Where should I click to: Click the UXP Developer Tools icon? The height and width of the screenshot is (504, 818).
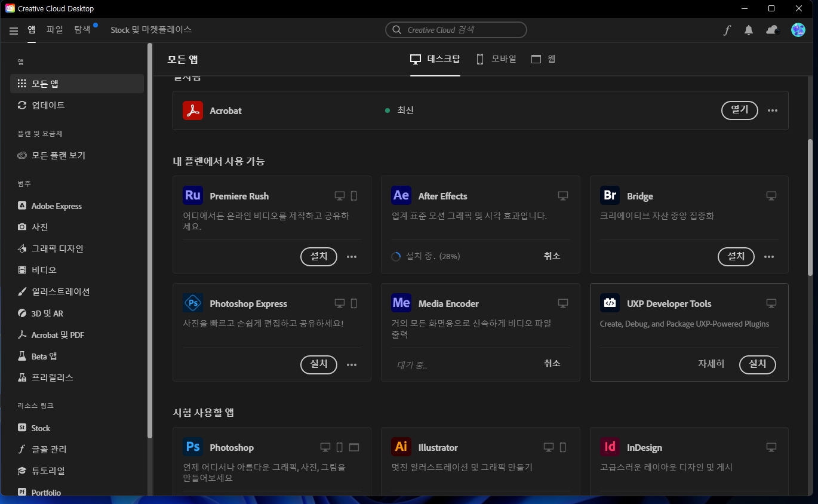pos(610,303)
